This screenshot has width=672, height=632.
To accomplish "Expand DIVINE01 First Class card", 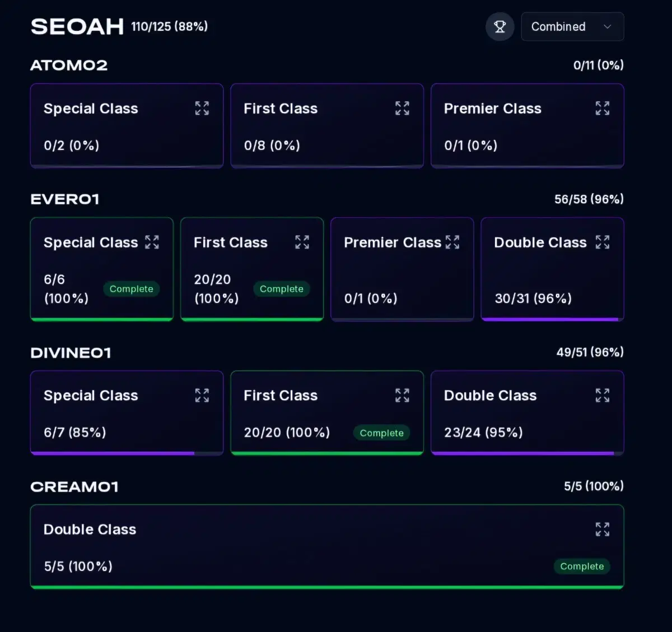I will click(x=402, y=395).
